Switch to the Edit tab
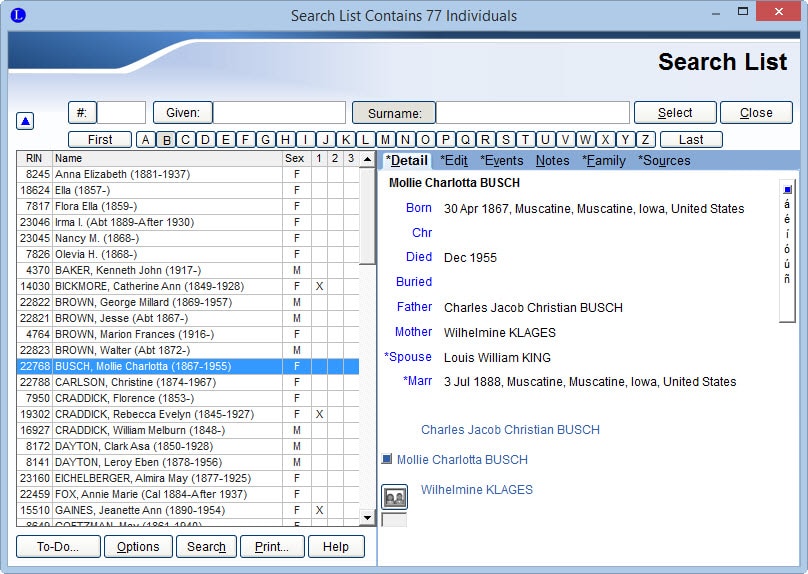 454,161
